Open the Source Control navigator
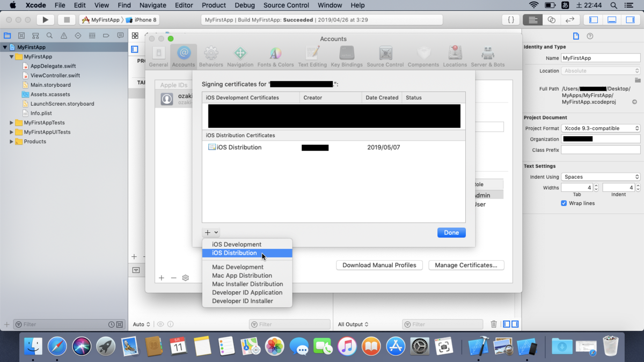644x362 pixels. coord(21,36)
